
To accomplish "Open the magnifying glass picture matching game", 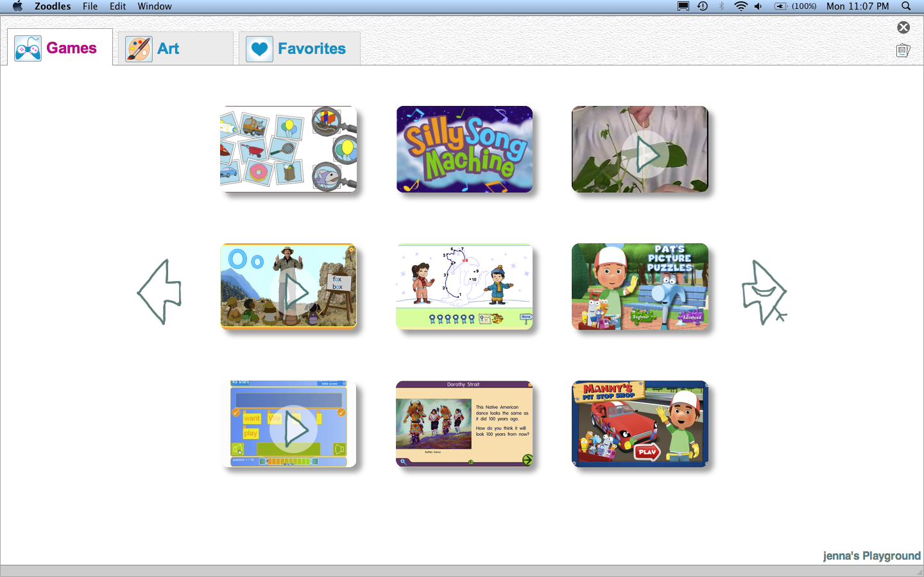I will 289,149.
